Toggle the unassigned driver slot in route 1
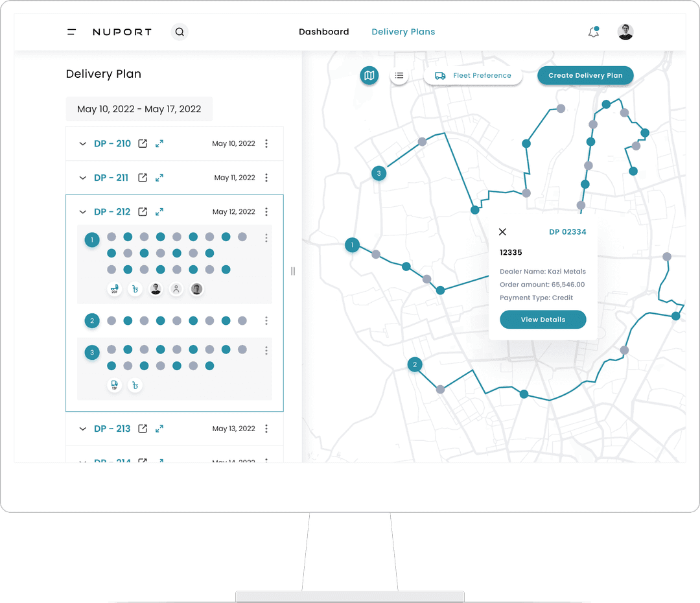Image resolution: width=700 pixels, height=603 pixels. (x=176, y=289)
